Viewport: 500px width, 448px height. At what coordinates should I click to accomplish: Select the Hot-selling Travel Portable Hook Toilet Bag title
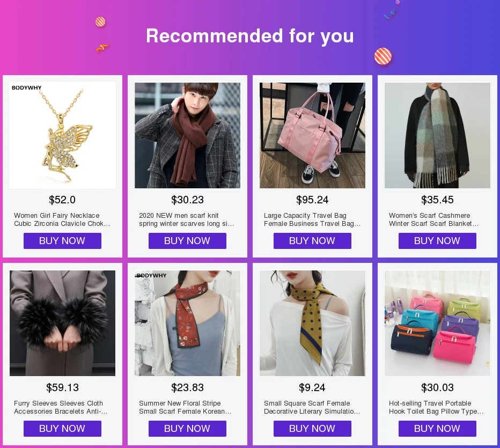click(x=436, y=407)
